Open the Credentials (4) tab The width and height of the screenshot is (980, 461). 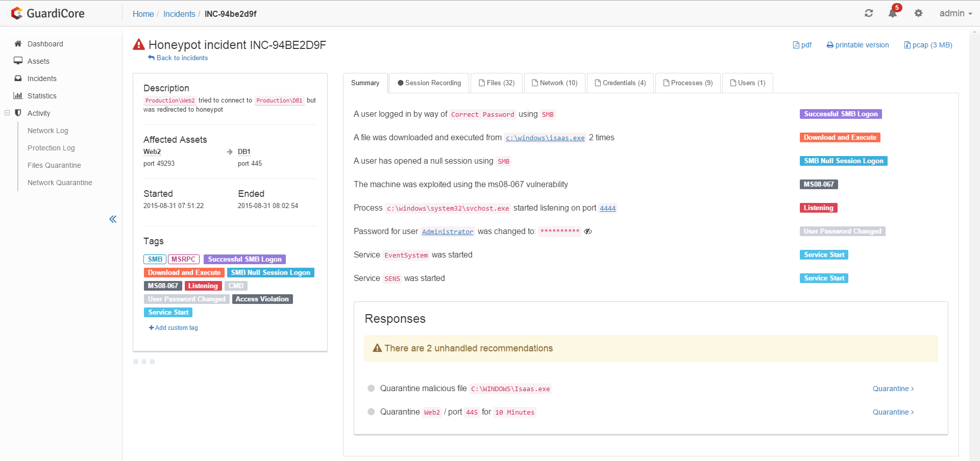(620, 83)
